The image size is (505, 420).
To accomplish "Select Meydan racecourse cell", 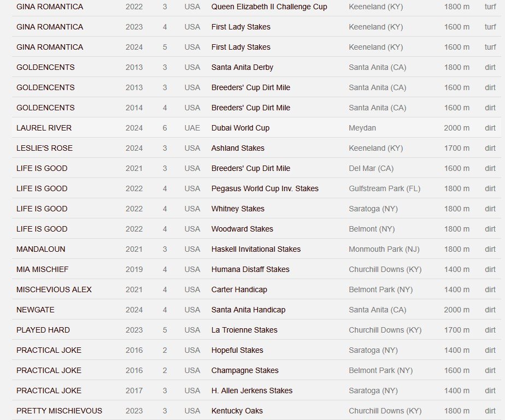I will [362, 128].
